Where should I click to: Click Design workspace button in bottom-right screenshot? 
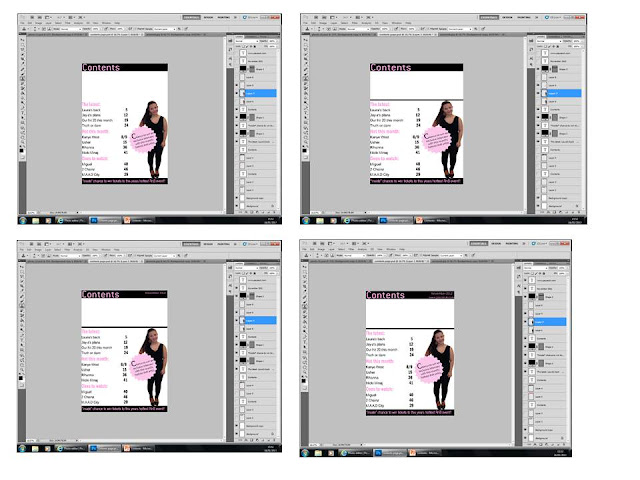pos(496,244)
